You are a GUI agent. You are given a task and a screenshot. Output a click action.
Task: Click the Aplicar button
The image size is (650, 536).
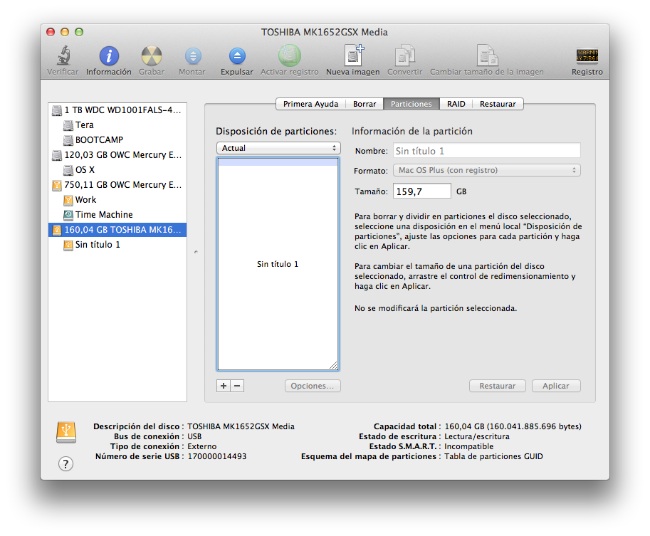[556, 386]
